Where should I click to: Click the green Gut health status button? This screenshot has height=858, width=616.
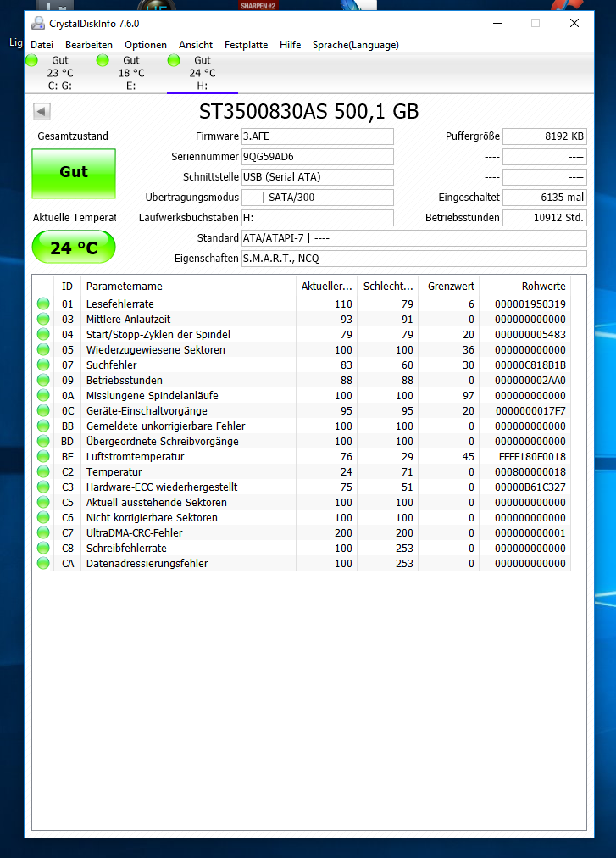coord(74,174)
